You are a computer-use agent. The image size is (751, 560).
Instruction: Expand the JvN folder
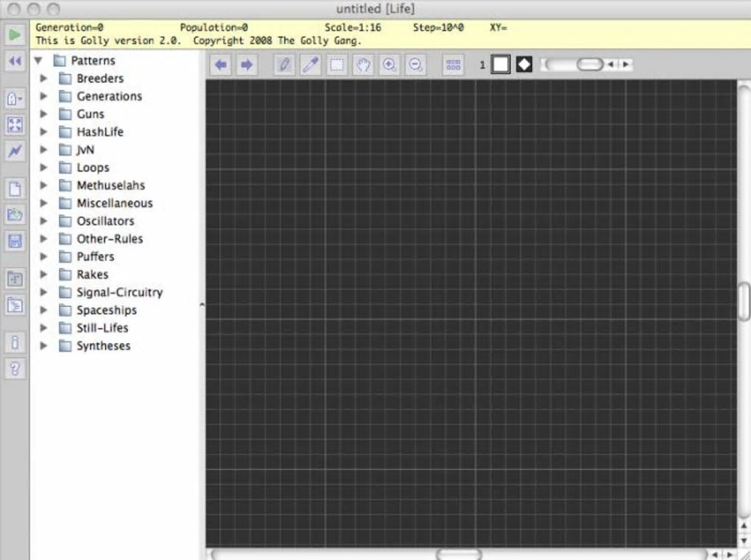43,149
